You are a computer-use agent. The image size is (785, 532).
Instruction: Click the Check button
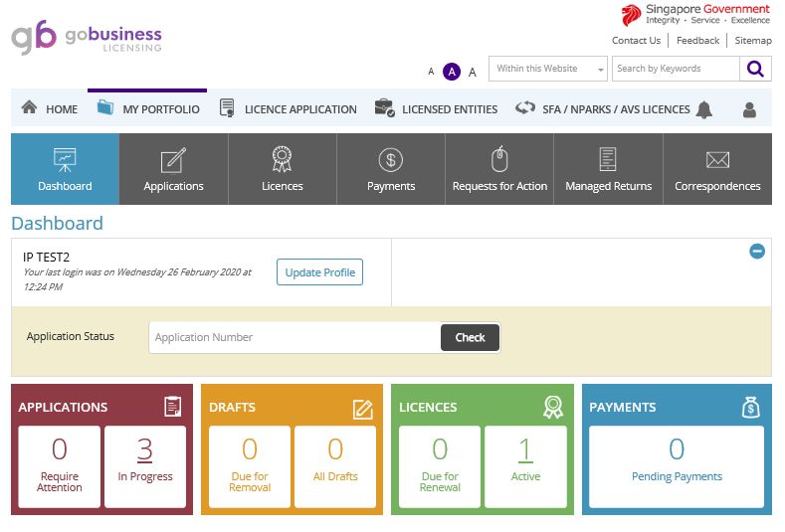pyautogui.click(x=470, y=337)
